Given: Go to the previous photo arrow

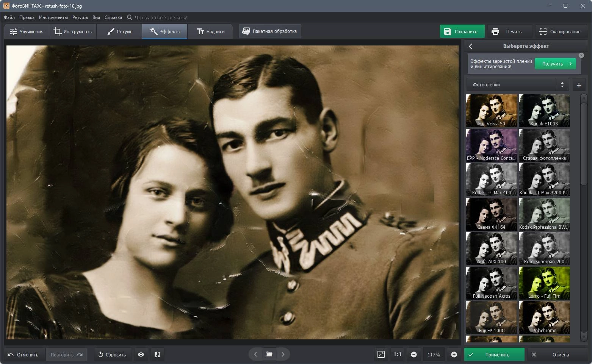Looking at the screenshot, I should coord(255,354).
